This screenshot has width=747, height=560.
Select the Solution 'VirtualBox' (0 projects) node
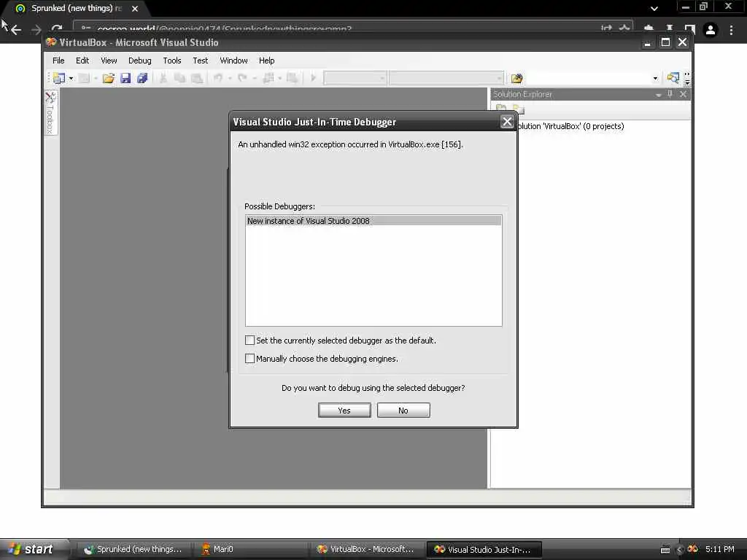coord(570,126)
